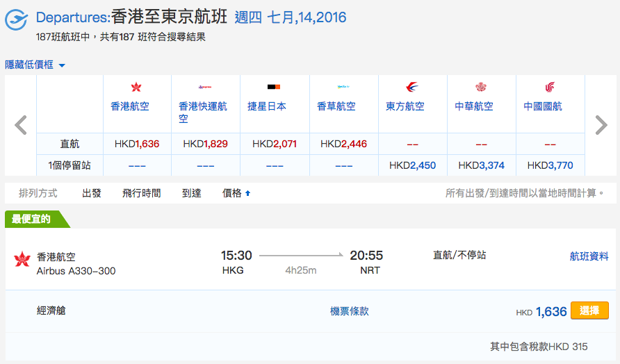Open 機票條款 ticket terms link
The image size is (620, 364).
[x=350, y=311]
